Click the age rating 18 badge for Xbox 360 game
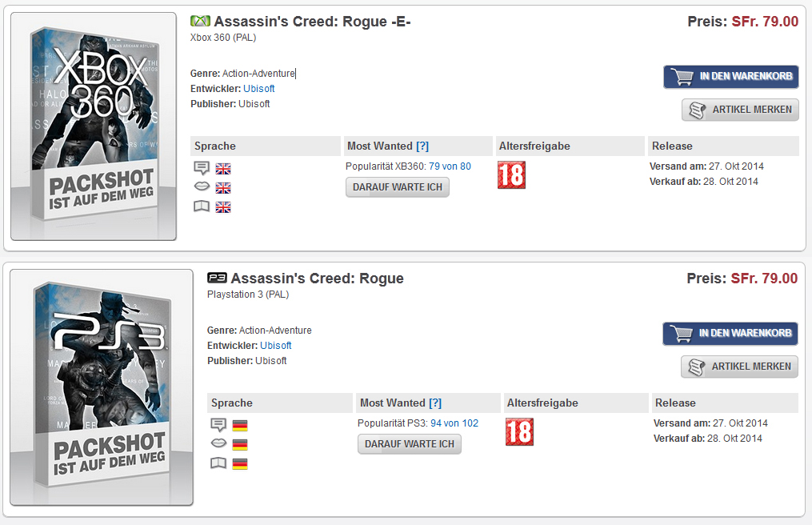812x525 pixels. pos(511,174)
